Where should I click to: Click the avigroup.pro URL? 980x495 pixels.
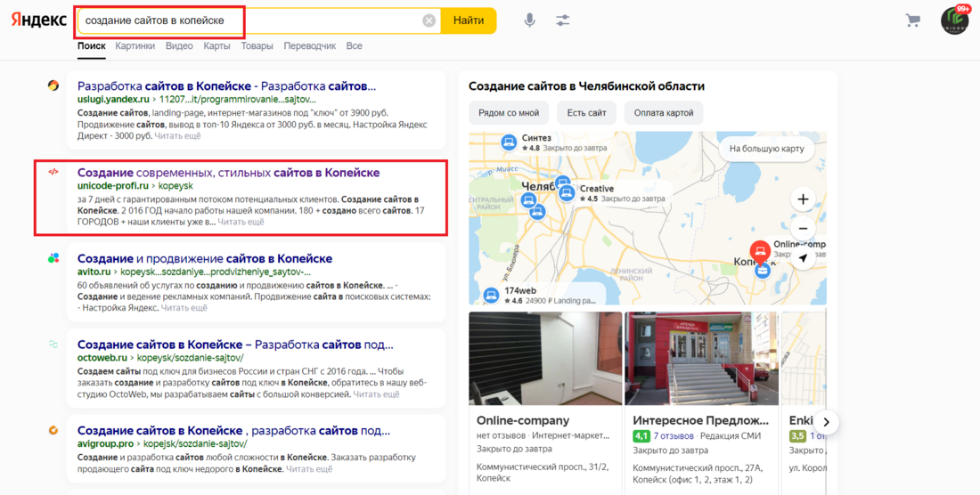click(x=106, y=444)
